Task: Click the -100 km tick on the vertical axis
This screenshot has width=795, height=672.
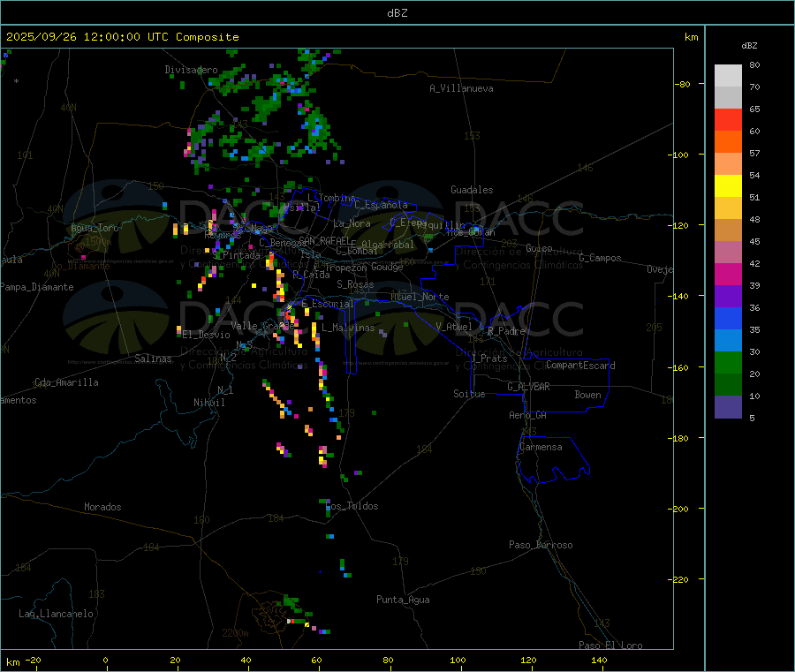Action: click(678, 155)
